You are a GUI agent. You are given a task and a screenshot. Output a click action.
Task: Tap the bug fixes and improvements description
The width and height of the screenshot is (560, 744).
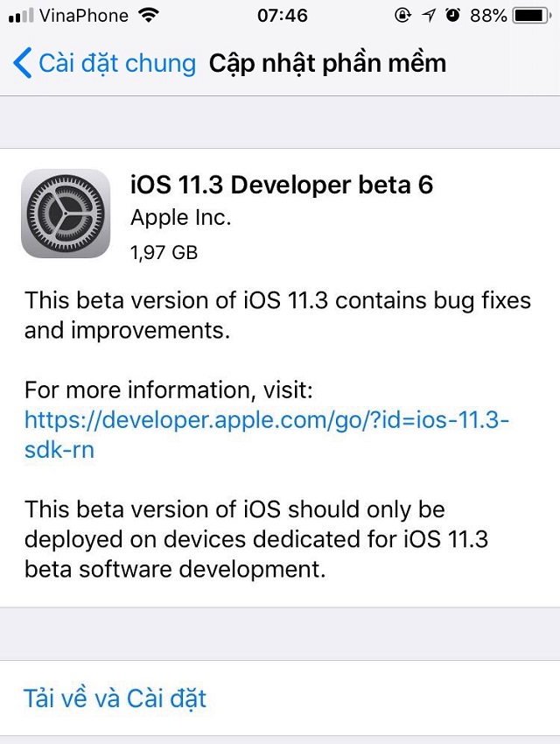(277, 315)
